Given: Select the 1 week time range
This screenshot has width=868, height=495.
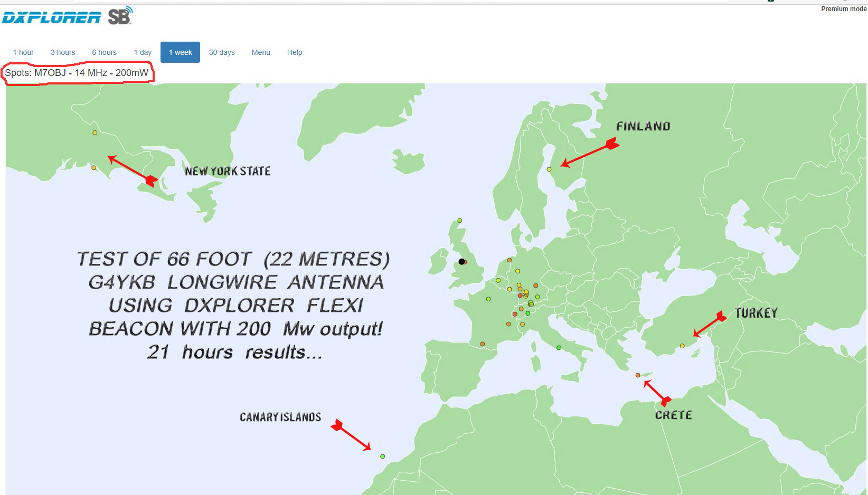Looking at the screenshot, I should point(180,52).
